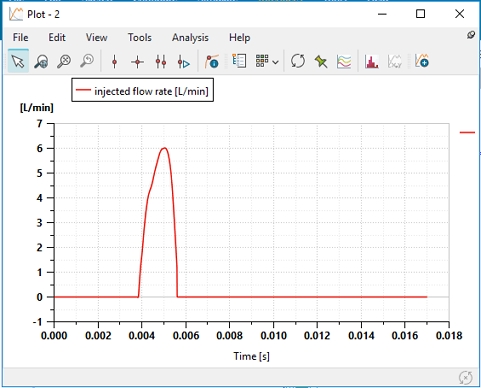Viewport: 481px width, 388px height.
Task: Open the Help menu
Action: click(x=239, y=38)
